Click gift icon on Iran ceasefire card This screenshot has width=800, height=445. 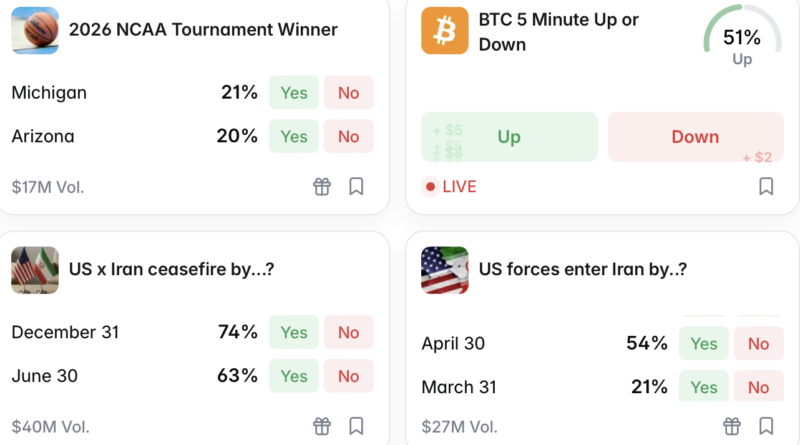(x=322, y=426)
